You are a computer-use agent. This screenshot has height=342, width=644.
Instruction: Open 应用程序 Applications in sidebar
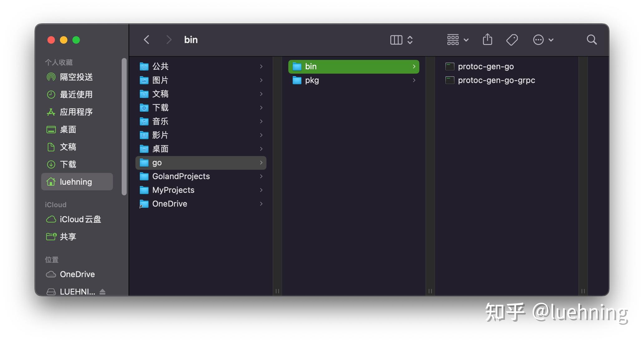(x=77, y=112)
